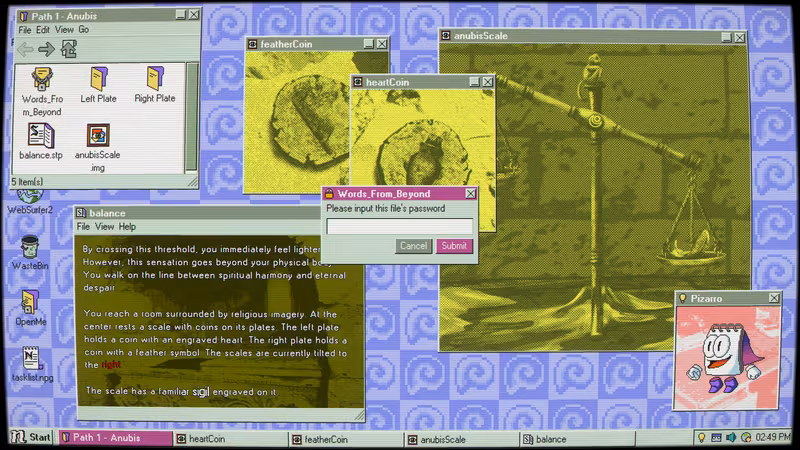Open the Help menu in balance window

127,227
